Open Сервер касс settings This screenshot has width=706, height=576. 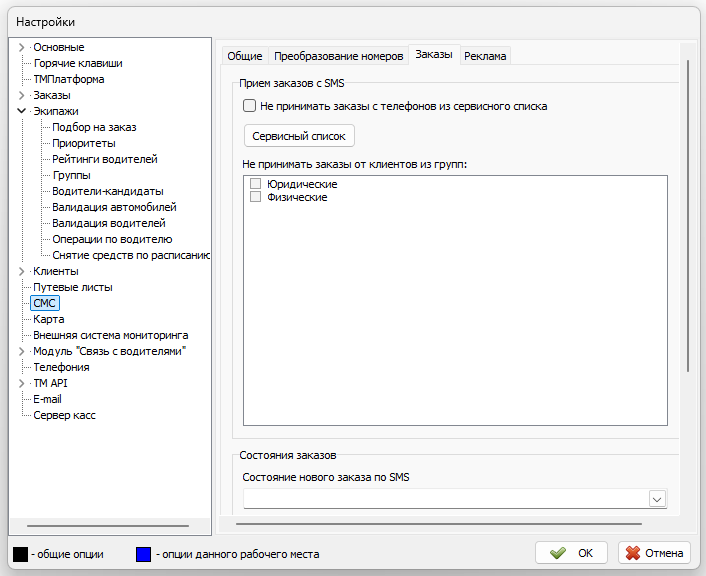coord(64,415)
